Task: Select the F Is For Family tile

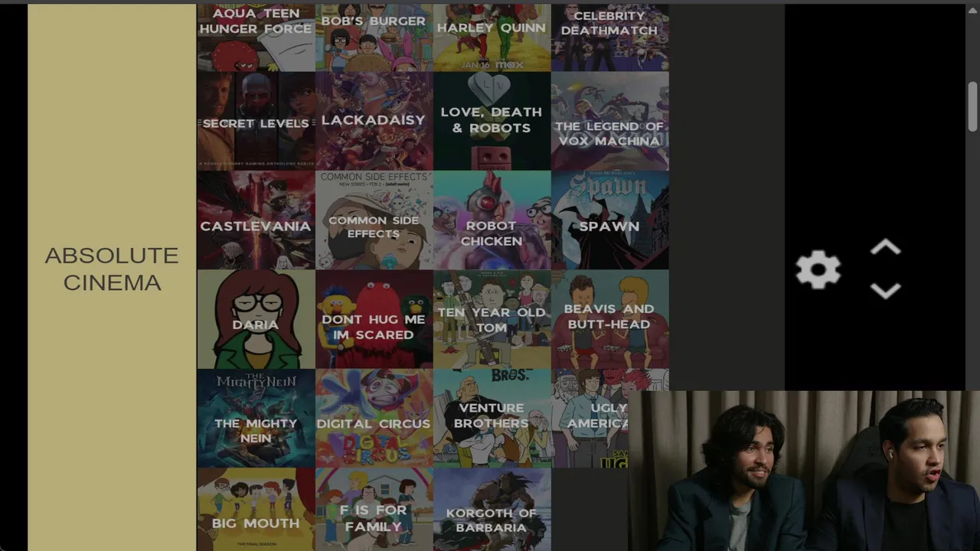Action: (374, 510)
